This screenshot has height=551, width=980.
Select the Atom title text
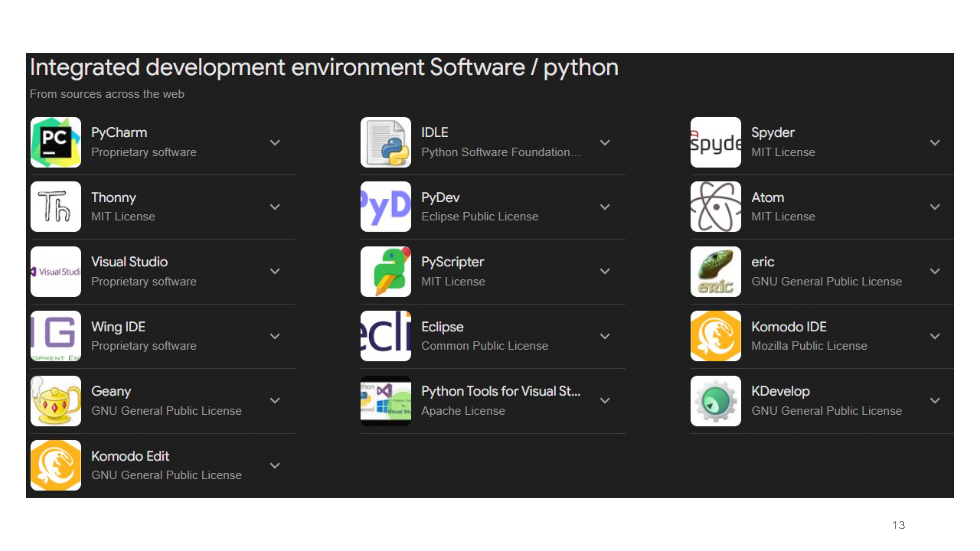(x=767, y=197)
